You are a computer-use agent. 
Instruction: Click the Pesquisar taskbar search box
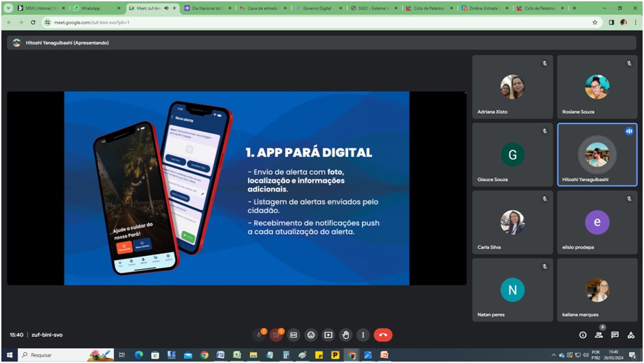point(67,355)
